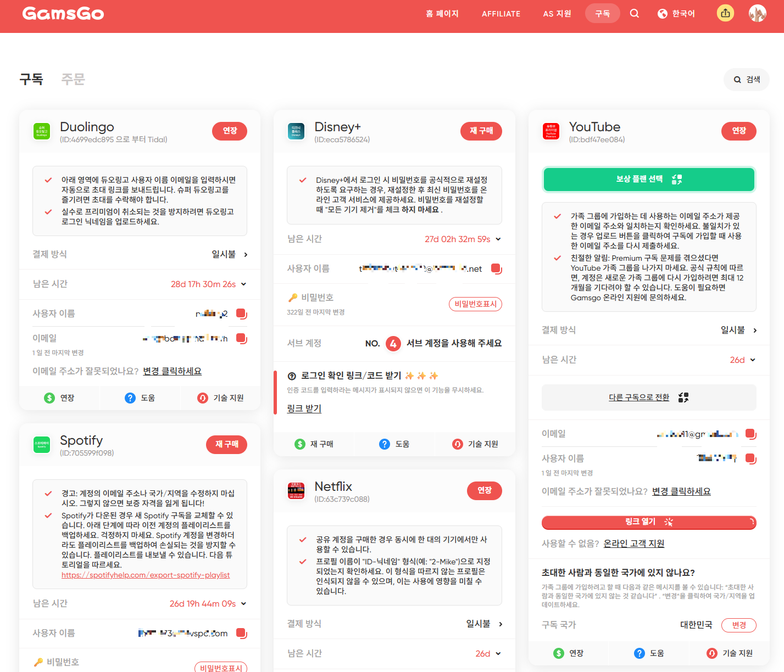This screenshot has height=672, width=784.
Task: Show Spotify password with 비밀번호표시
Action: pos(221,668)
